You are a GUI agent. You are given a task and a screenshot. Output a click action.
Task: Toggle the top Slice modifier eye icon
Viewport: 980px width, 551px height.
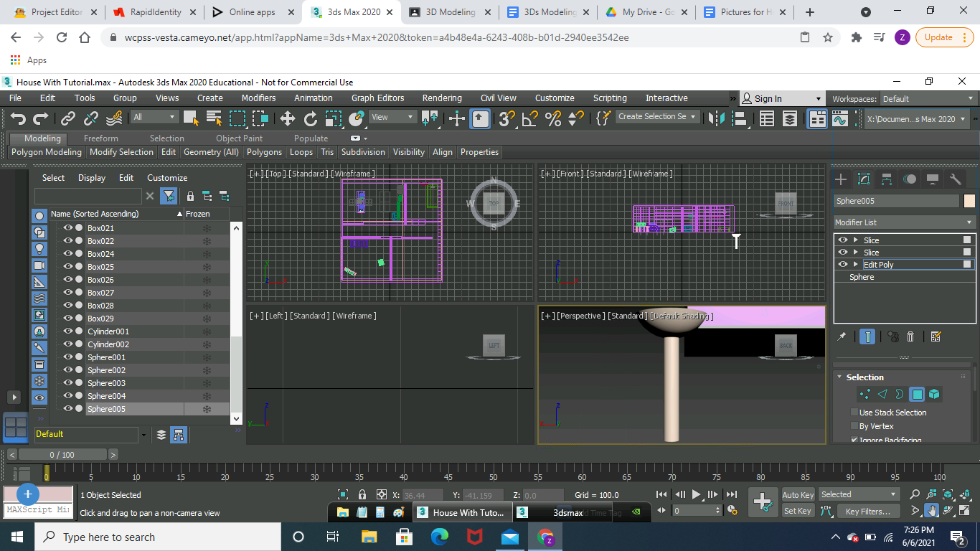point(842,240)
